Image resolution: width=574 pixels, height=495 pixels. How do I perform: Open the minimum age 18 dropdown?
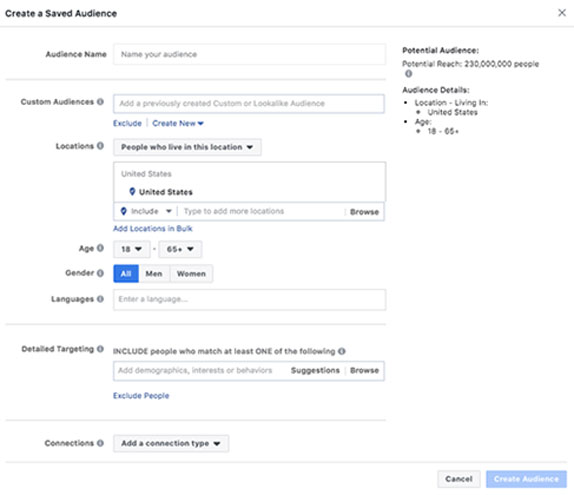point(131,249)
